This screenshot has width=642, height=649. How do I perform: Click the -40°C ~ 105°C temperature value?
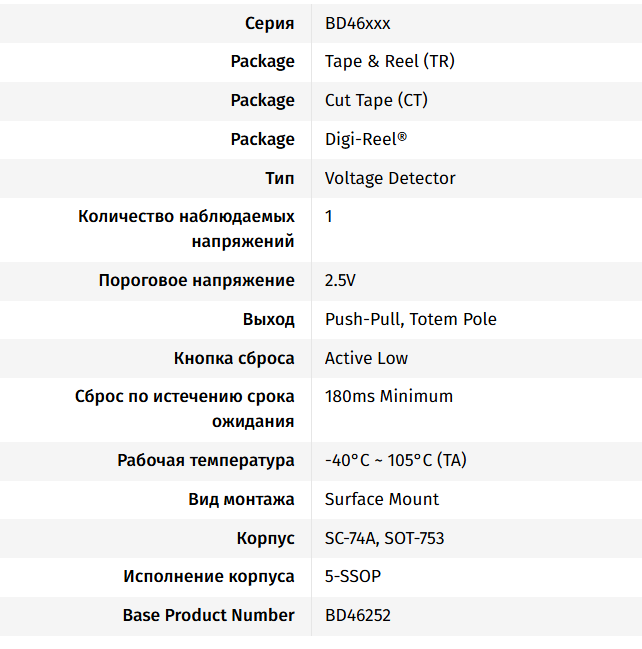[396, 461]
